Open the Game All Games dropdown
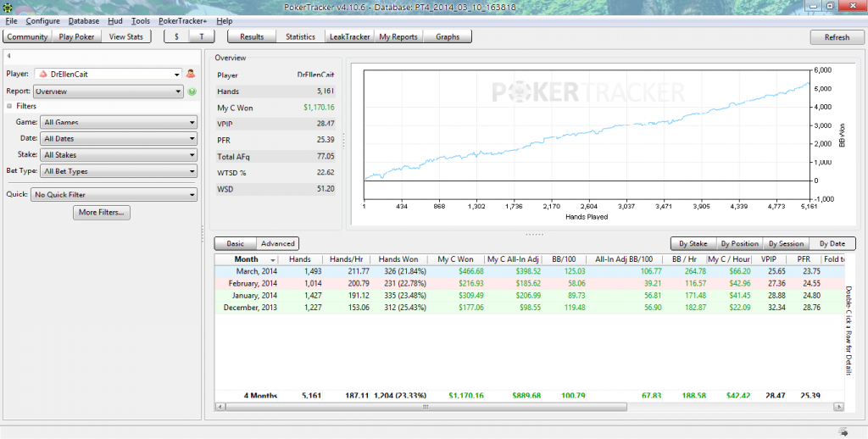The height and width of the screenshot is (439, 868). coord(119,122)
